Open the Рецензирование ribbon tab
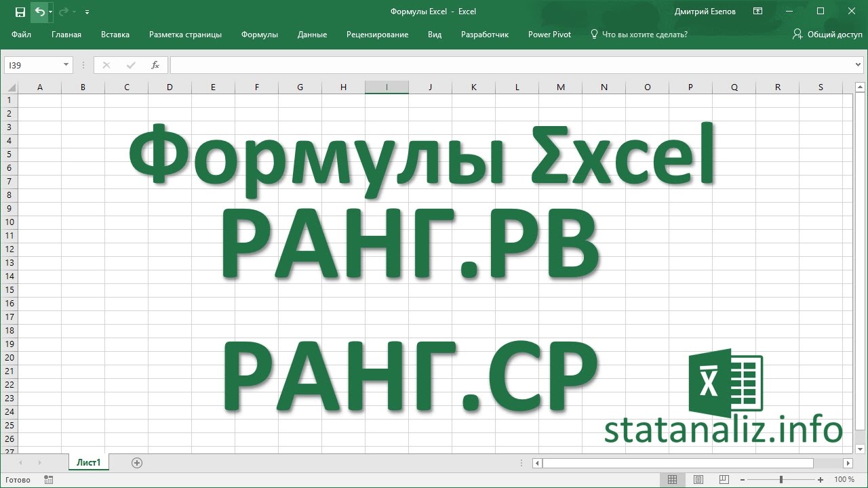Viewport: 868px width, 488px height. [x=377, y=34]
